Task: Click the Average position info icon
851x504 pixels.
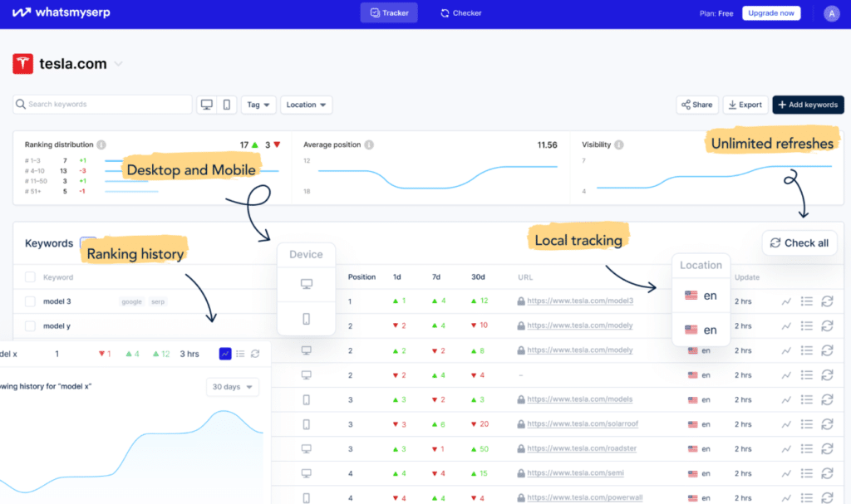Action: point(369,144)
